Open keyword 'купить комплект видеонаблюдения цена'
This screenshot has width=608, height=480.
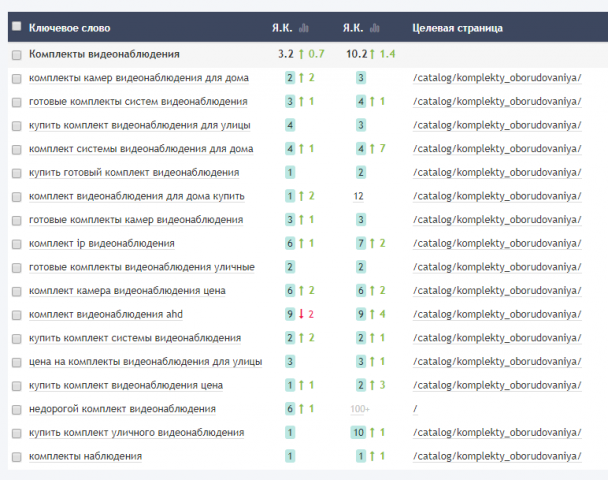click(x=126, y=385)
